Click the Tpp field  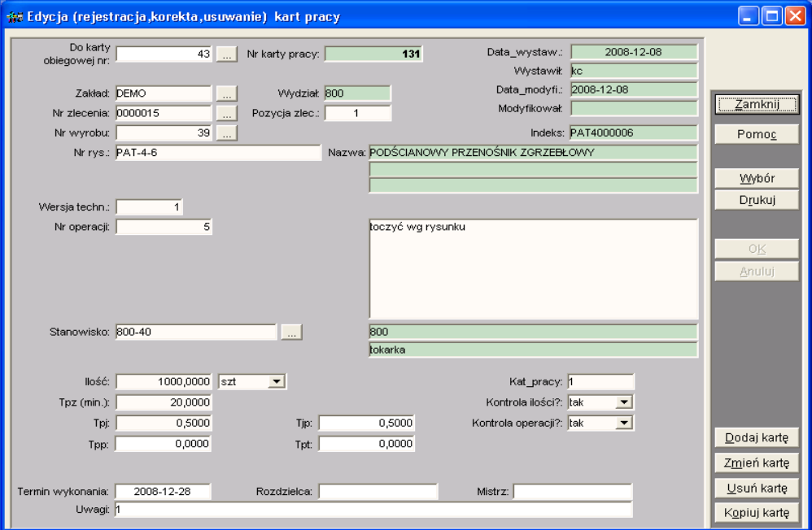[164, 444]
